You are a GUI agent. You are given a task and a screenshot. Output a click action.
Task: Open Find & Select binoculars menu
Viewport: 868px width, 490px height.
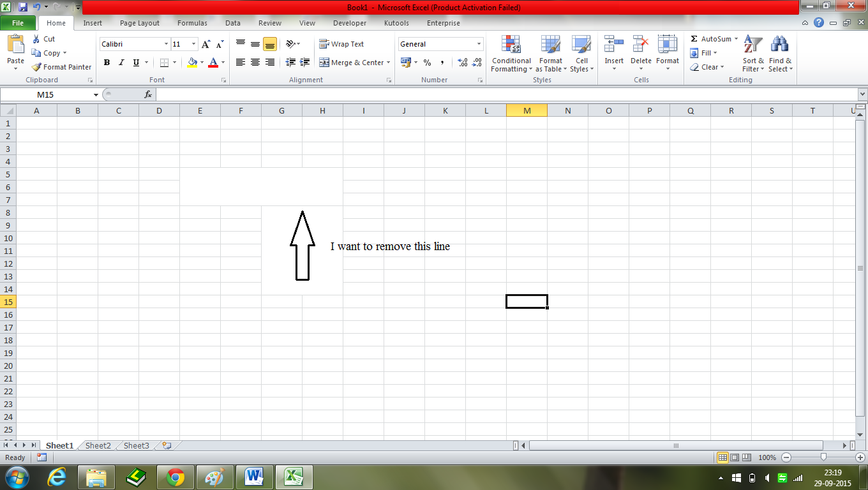pyautogui.click(x=780, y=54)
